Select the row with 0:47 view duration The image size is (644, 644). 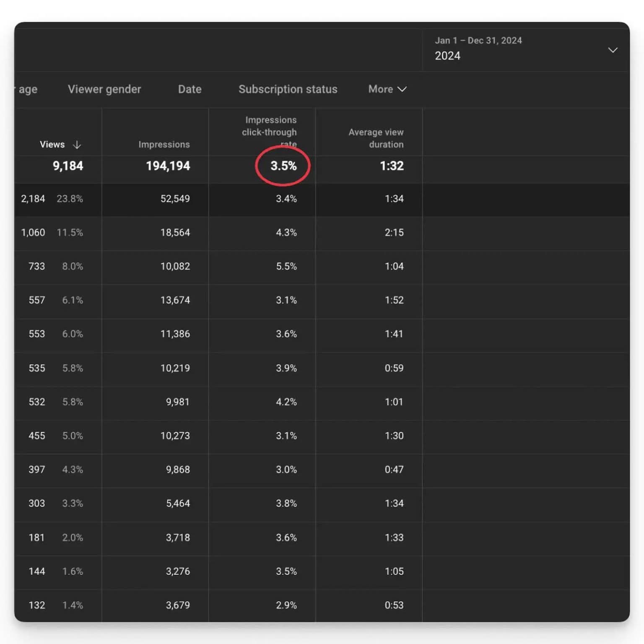click(x=394, y=470)
